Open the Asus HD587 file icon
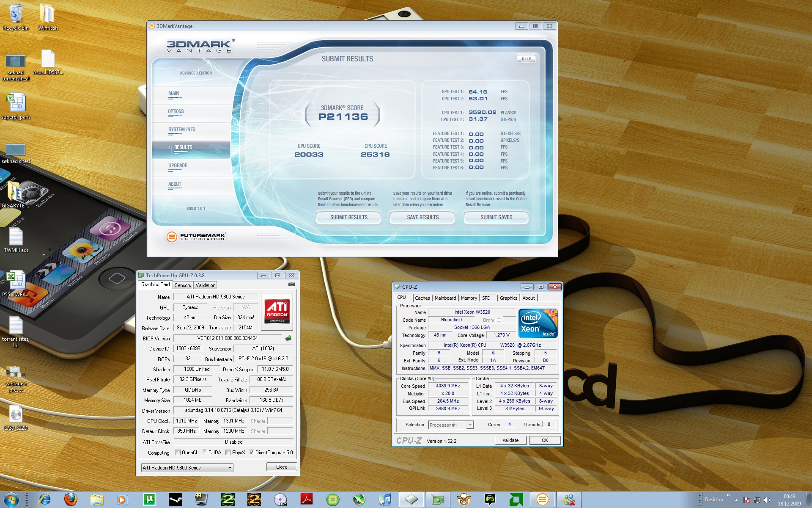The height and width of the screenshot is (508, 812). (48, 62)
